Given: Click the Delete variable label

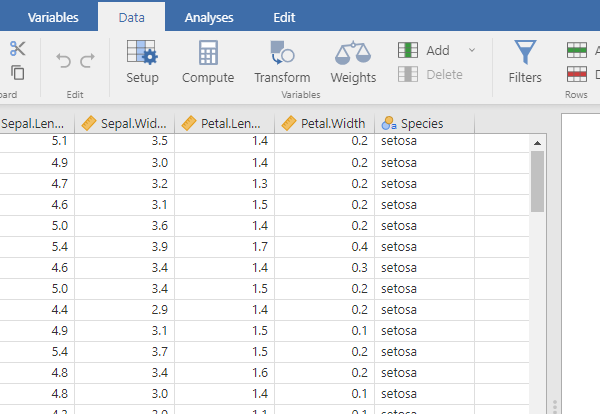Looking at the screenshot, I should click(444, 75).
